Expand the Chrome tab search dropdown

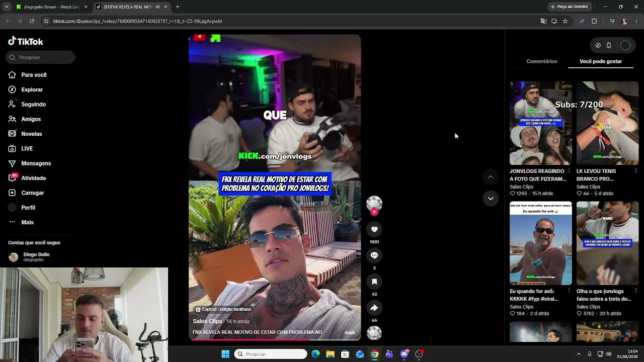(7, 7)
